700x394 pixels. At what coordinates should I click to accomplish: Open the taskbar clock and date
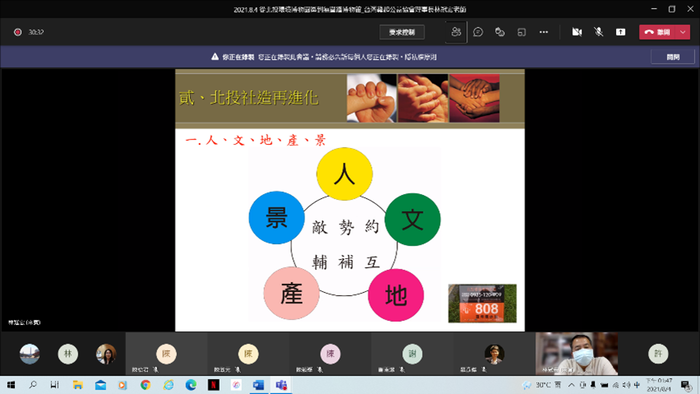coord(659,385)
